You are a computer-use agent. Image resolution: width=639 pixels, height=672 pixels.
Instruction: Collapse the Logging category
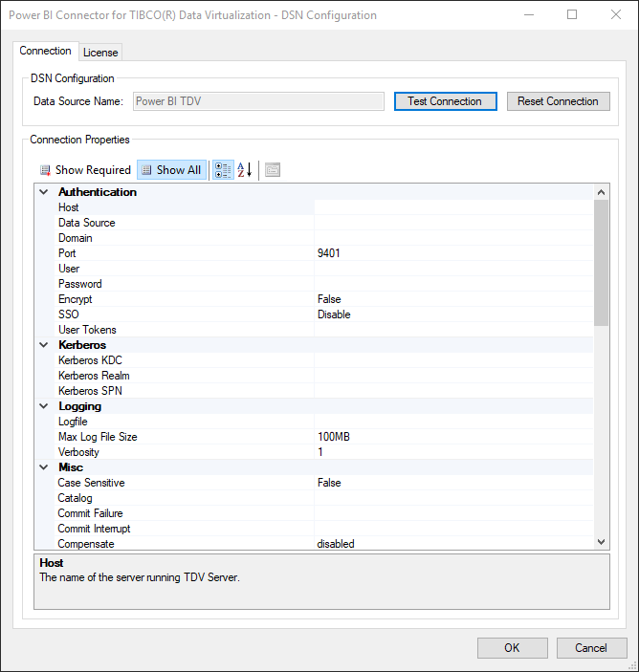43,406
